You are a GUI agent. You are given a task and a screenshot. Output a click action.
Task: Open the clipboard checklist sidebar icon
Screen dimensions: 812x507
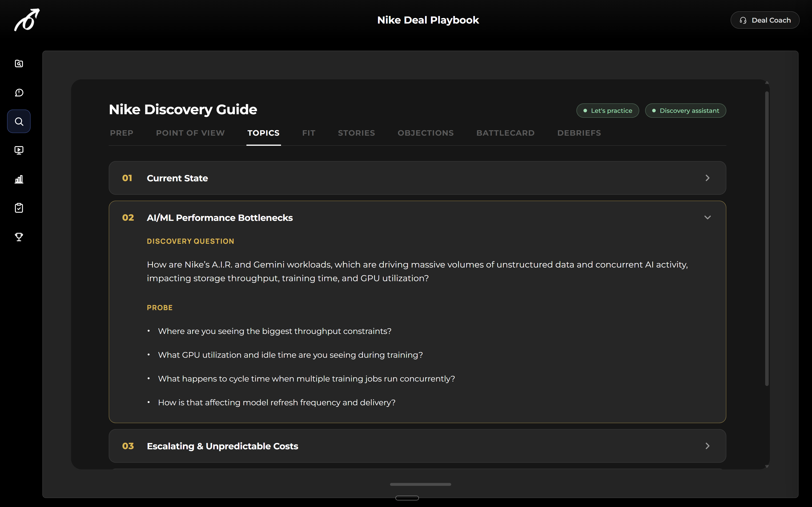pos(19,208)
